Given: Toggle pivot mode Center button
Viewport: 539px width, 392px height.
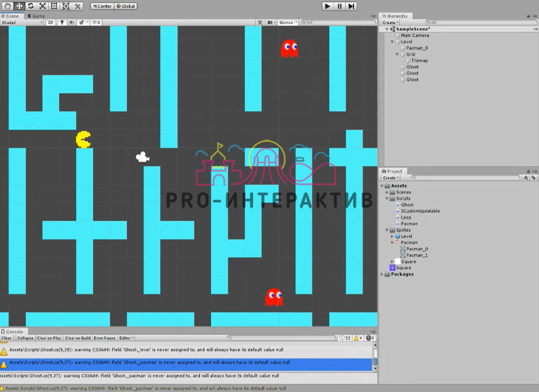Looking at the screenshot, I should click(102, 6).
